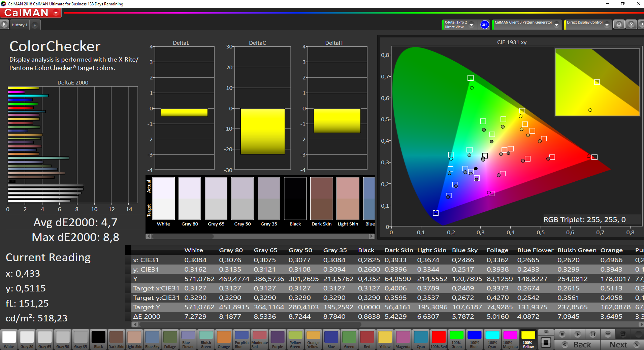Start a single read with the play button
The image size is (644, 350).
pyautogui.click(x=577, y=334)
